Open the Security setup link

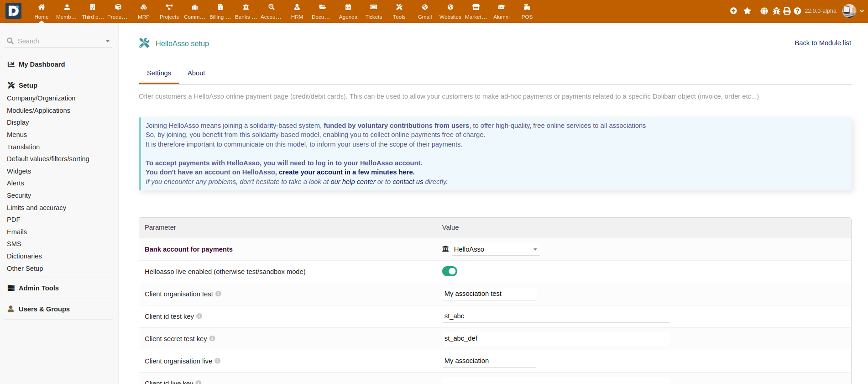[x=19, y=195]
